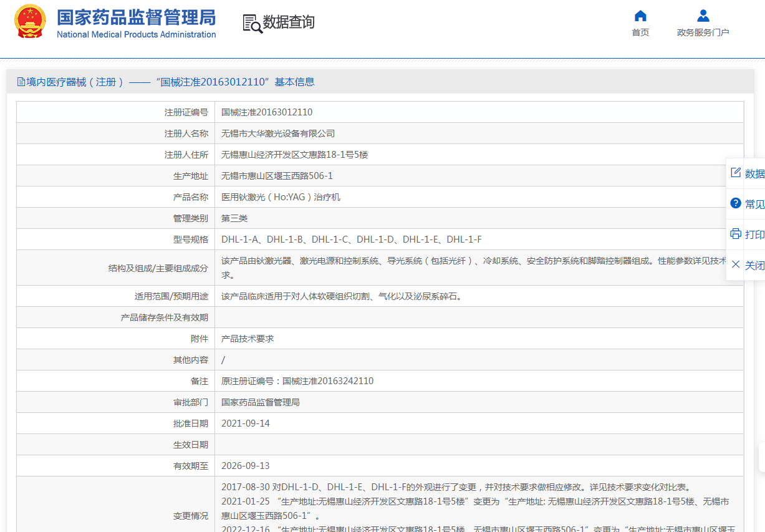Click attachment value 产品技术要求
Image resolution: width=765 pixels, height=532 pixels.
(248, 339)
